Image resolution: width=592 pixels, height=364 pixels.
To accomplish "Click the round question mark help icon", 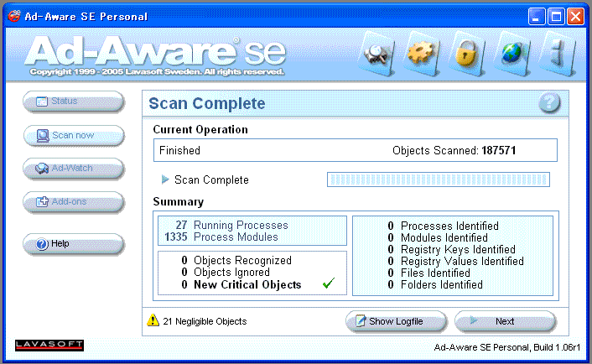I will coord(549,102).
